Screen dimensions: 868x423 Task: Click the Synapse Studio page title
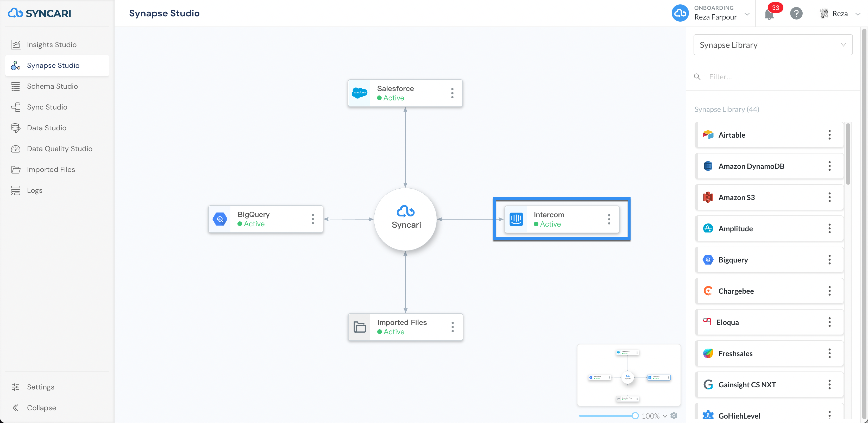click(x=164, y=13)
